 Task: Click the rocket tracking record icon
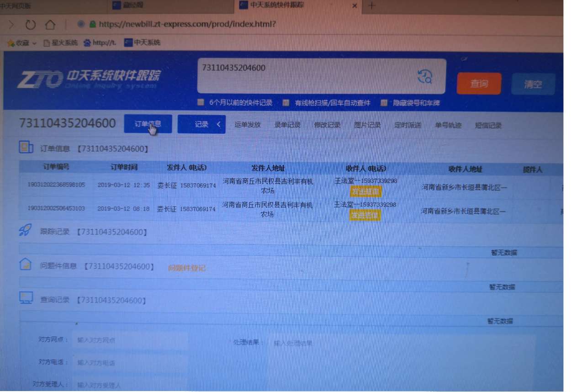(25, 231)
